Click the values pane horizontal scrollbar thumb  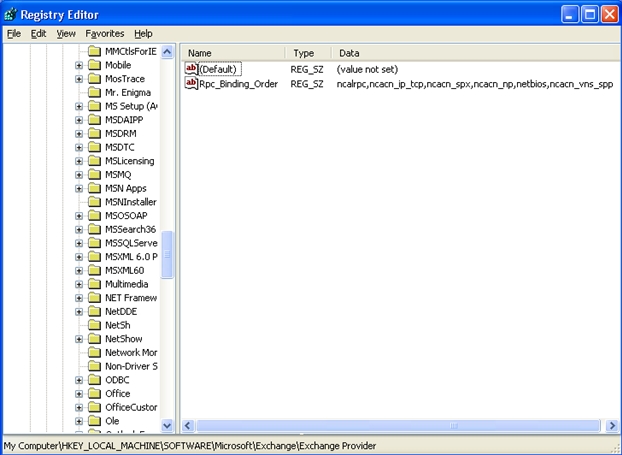click(398, 426)
